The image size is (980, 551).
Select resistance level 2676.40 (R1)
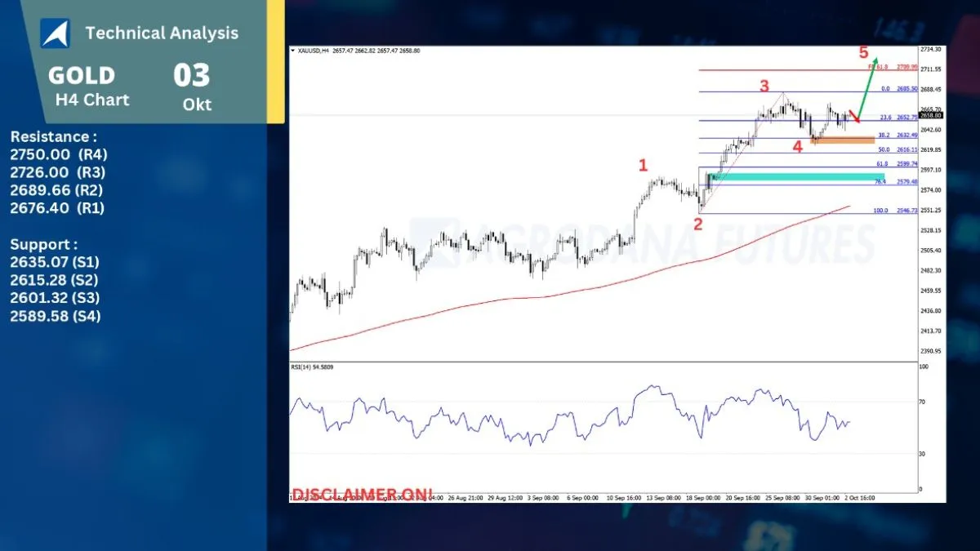tap(57, 208)
